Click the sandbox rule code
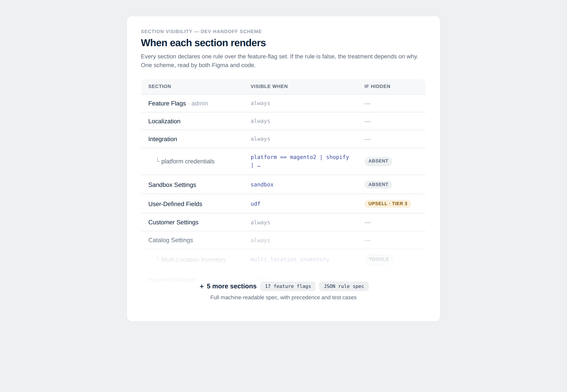Screen dimensions: 567x392 pos(262,185)
